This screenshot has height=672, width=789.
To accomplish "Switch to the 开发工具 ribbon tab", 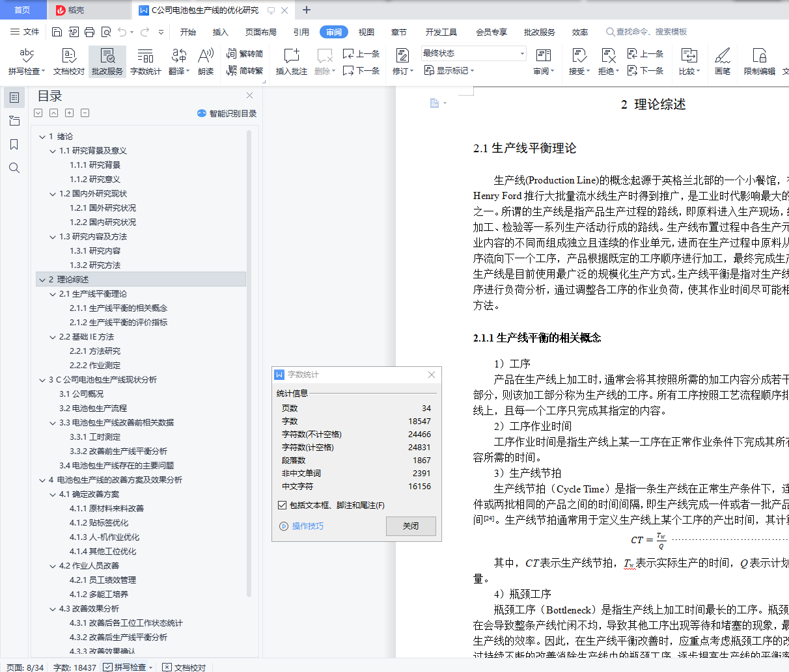I will pos(441,32).
